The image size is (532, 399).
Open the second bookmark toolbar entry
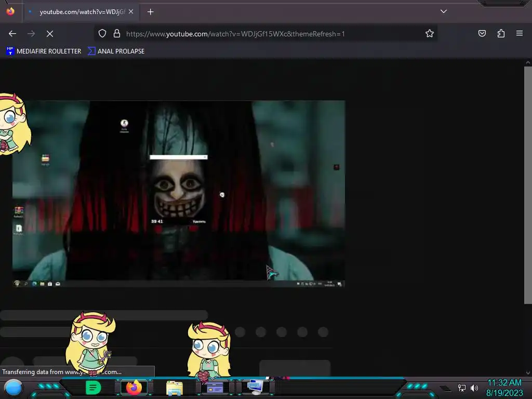(x=116, y=51)
